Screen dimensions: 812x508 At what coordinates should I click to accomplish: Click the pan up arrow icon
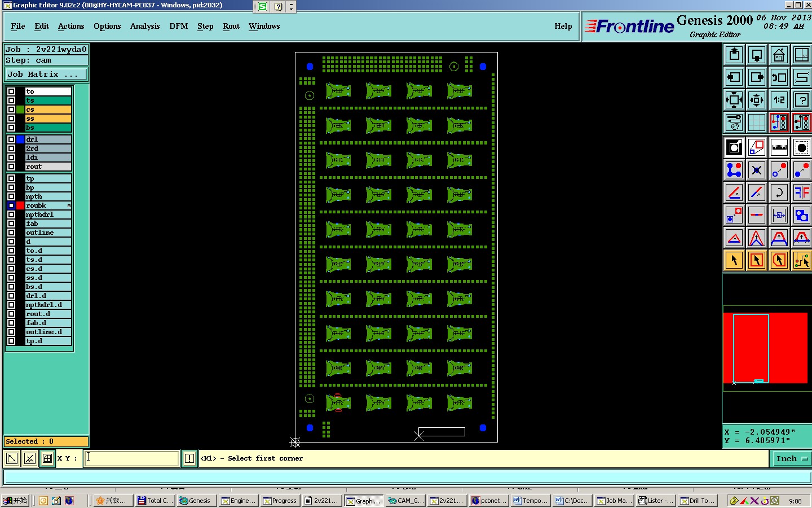[734, 55]
